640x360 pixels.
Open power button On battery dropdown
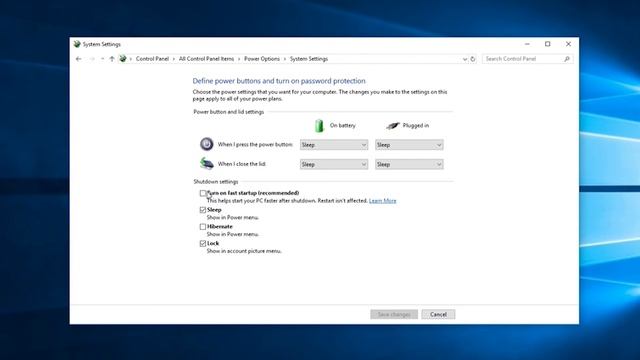tap(334, 145)
